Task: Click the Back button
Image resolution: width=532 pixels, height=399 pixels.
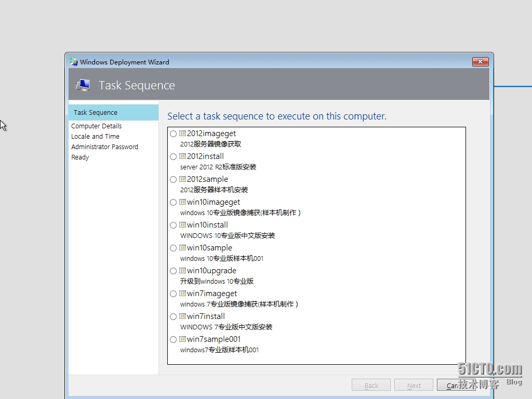Action: click(x=371, y=385)
